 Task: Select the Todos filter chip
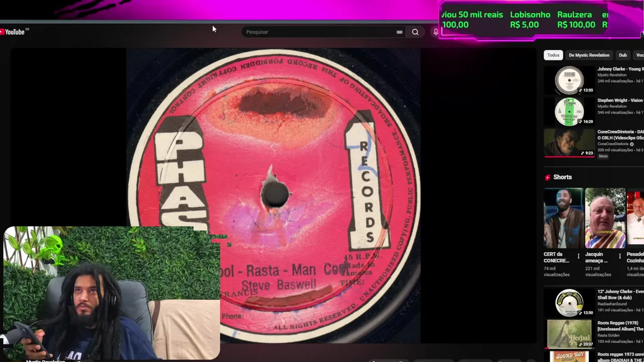(x=553, y=55)
